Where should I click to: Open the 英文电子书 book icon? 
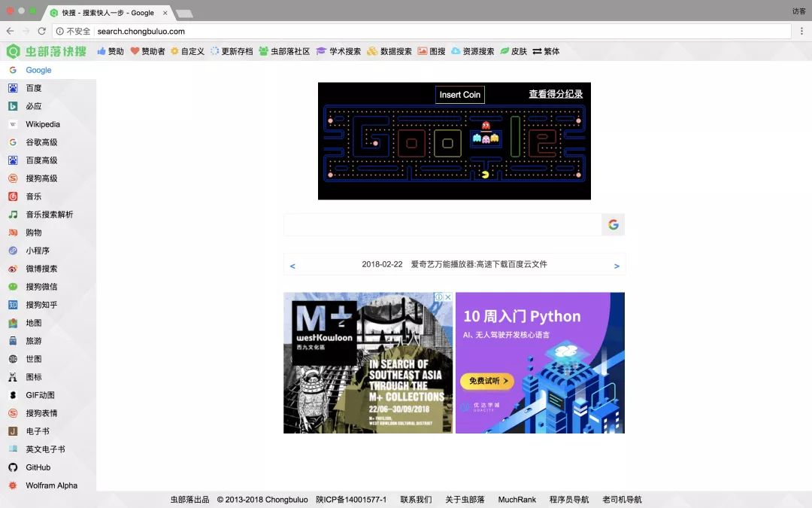pyautogui.click(x=13, y=449)
